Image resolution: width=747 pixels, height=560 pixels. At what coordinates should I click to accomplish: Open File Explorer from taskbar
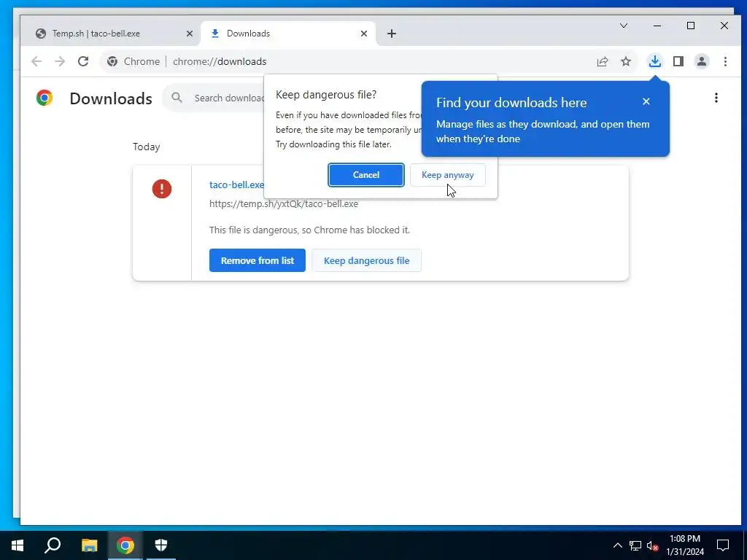[89, 545]
